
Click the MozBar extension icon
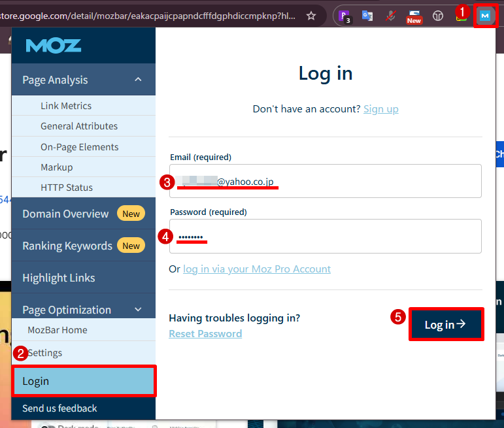click(485, 15)
